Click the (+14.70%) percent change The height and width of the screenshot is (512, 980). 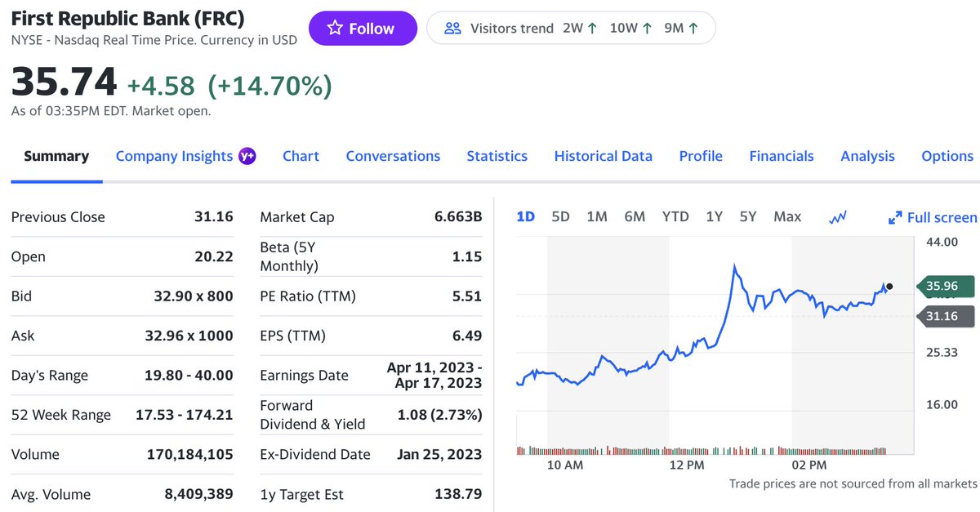[x=269, y=85]
